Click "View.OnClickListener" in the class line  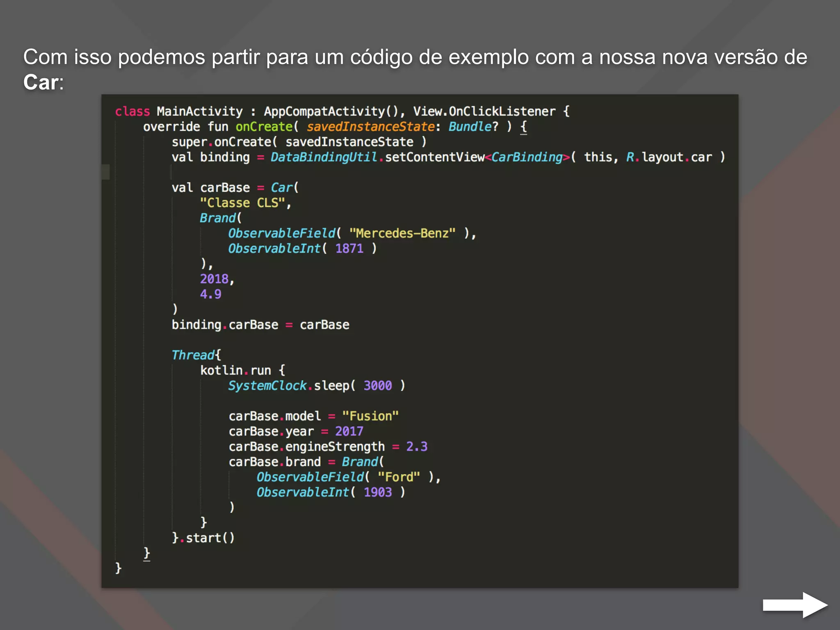pos(484,111)
